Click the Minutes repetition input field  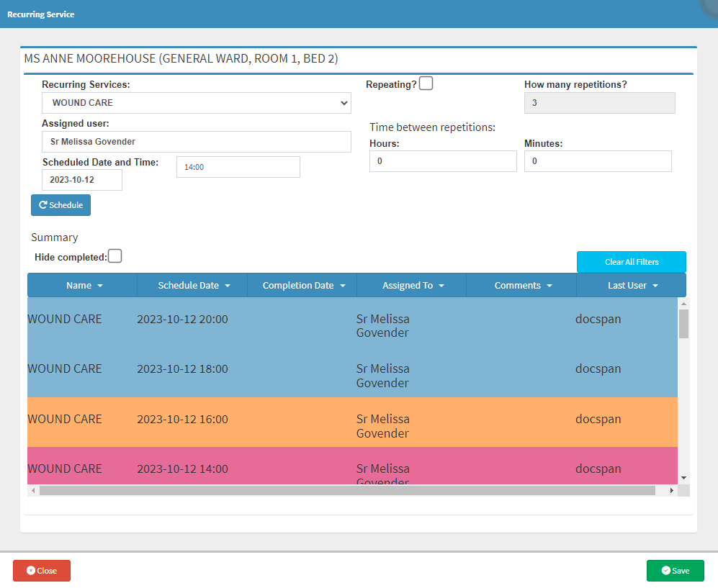point(598,161)
